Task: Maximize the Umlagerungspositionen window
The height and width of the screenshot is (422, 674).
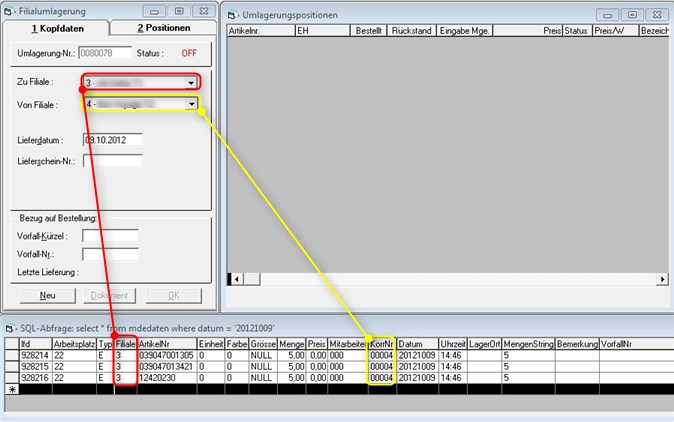Action: tap(631, 15)
